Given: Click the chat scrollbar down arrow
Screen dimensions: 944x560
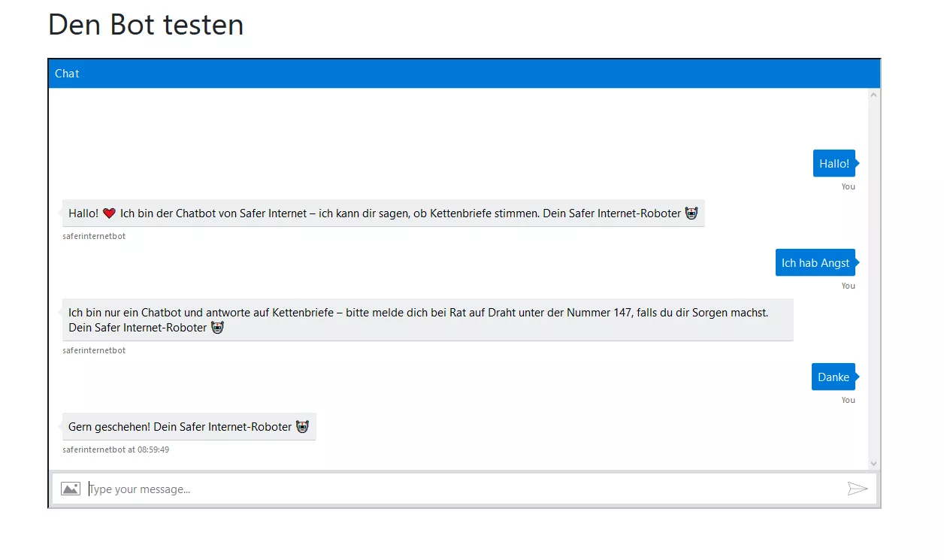Looking at the screenshot, I should [873, 464].
